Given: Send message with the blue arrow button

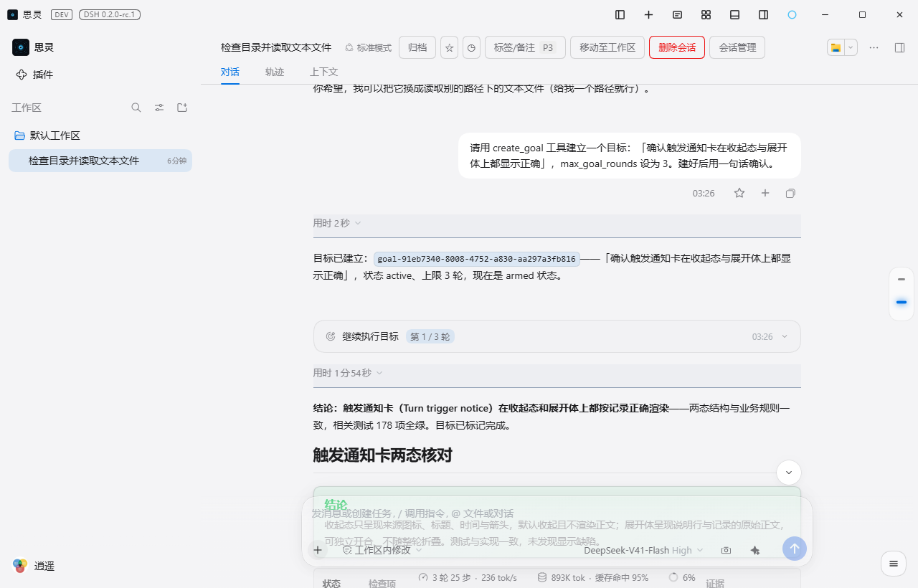Looking at the screenshot, I should click(795, 549).
